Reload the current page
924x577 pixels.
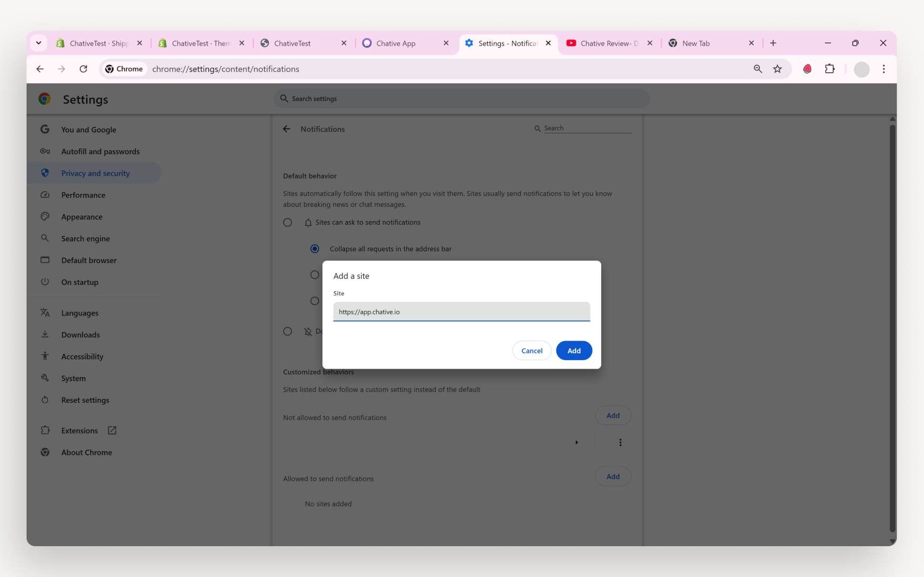pyautogui.click(x=83, y=69)
